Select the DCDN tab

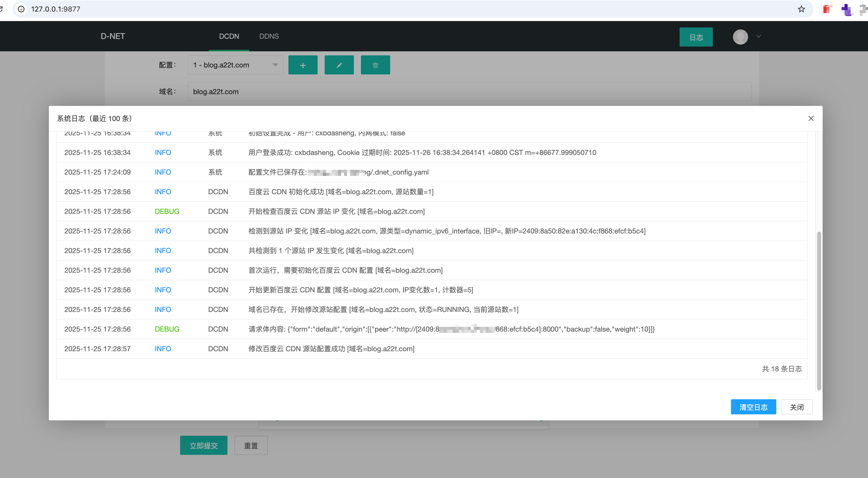pyautogui.click(x=229, y=36)
